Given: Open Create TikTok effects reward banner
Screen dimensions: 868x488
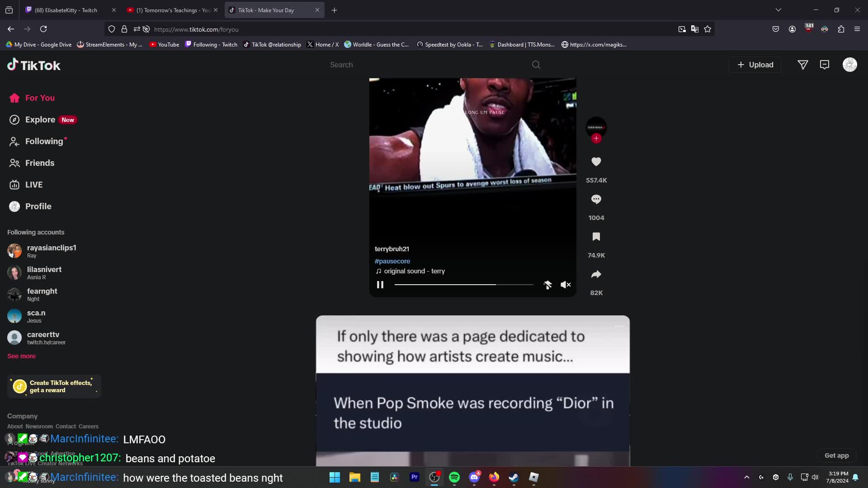Looking at the screenshot, I should [x=54, y=386].
